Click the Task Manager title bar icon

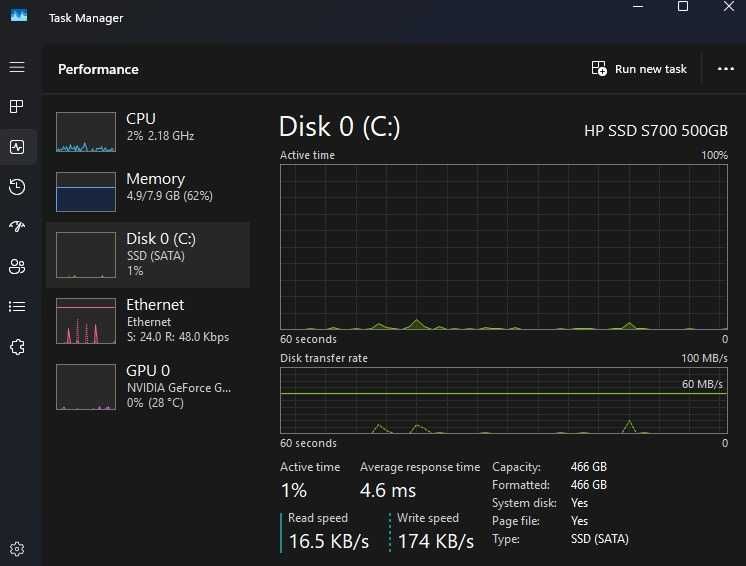click(x=19, y=15)
